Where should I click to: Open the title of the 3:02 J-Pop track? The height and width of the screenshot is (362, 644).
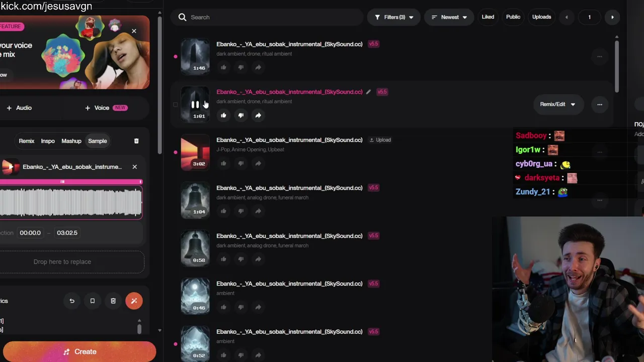pos(289,140)
